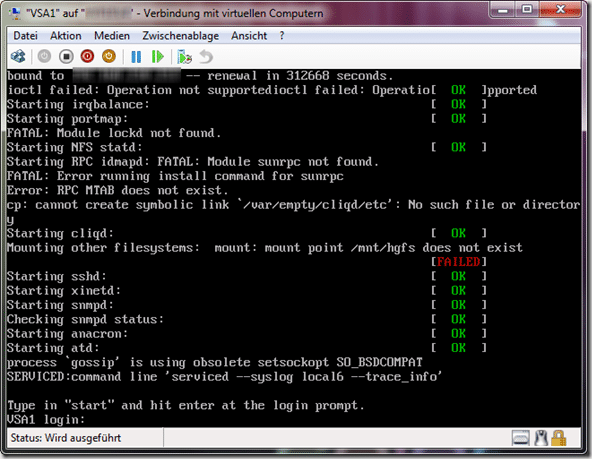
Task: Minimize the VSA1 connection window
Action: (503, 9)
